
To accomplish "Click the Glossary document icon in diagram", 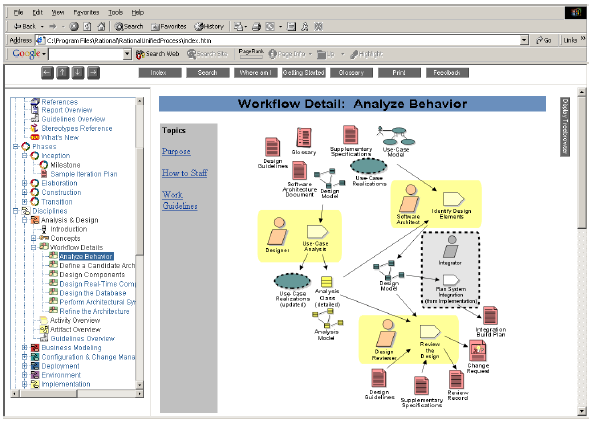I will tap(304, 137).
